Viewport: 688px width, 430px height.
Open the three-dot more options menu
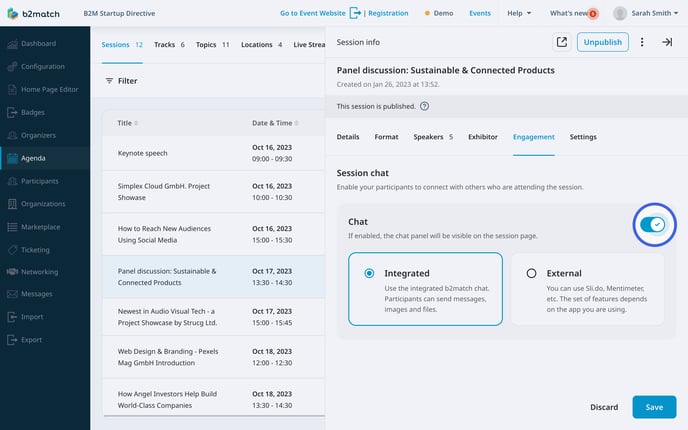click(x=642, y=42)
